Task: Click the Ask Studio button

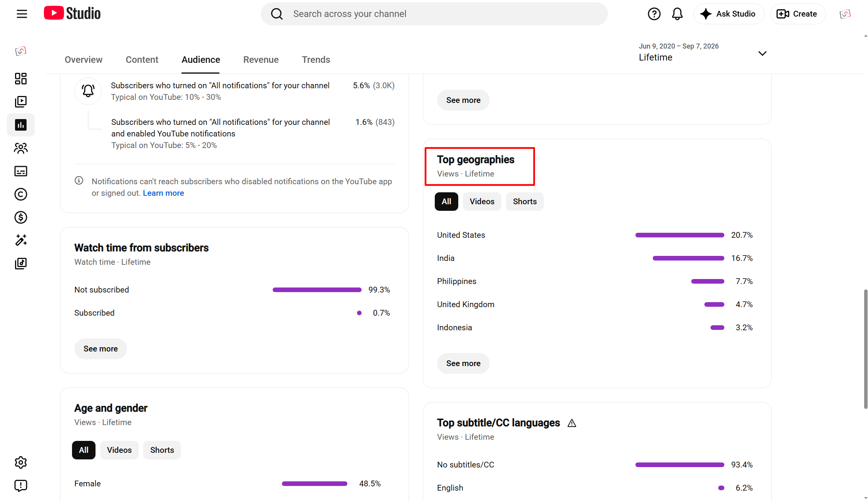Action: click(729, 14)
